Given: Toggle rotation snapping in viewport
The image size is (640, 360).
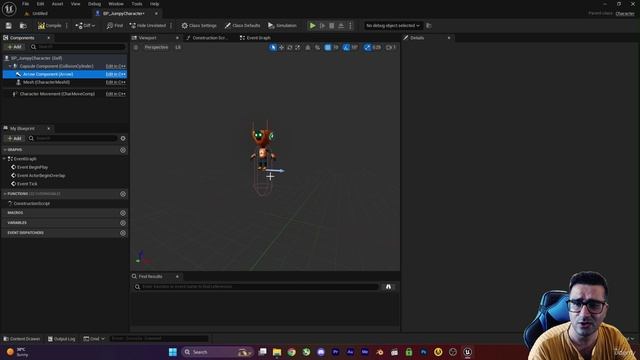Looking at the screenshot, I should [x=346, y=47].
